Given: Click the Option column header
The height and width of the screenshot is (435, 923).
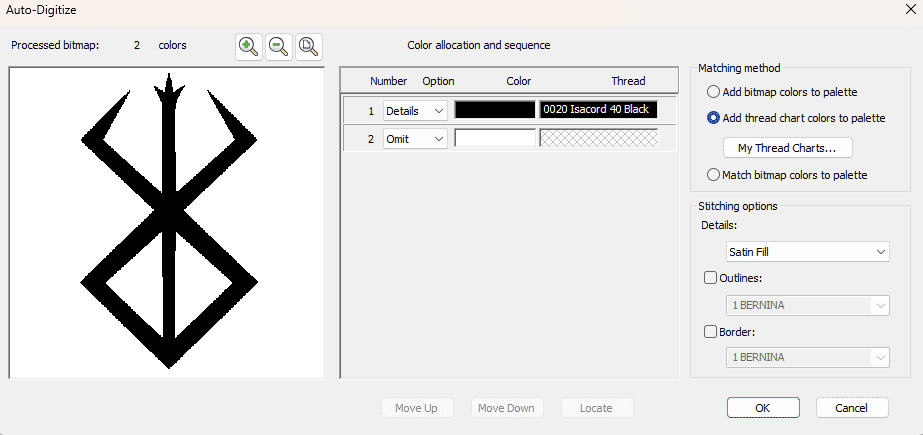Looking at the screenshot, I should pos(439,81).
